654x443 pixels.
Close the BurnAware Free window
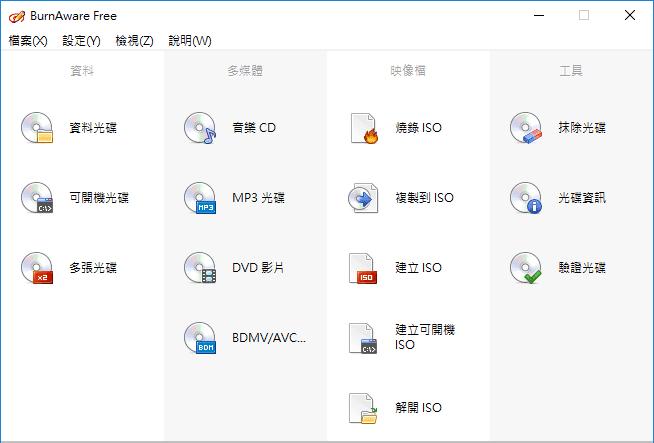pyautogui.click(x=630, y=16)
